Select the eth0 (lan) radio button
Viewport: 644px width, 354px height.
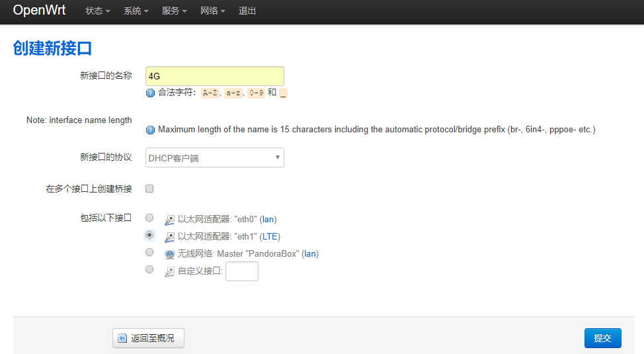point(149,218)
